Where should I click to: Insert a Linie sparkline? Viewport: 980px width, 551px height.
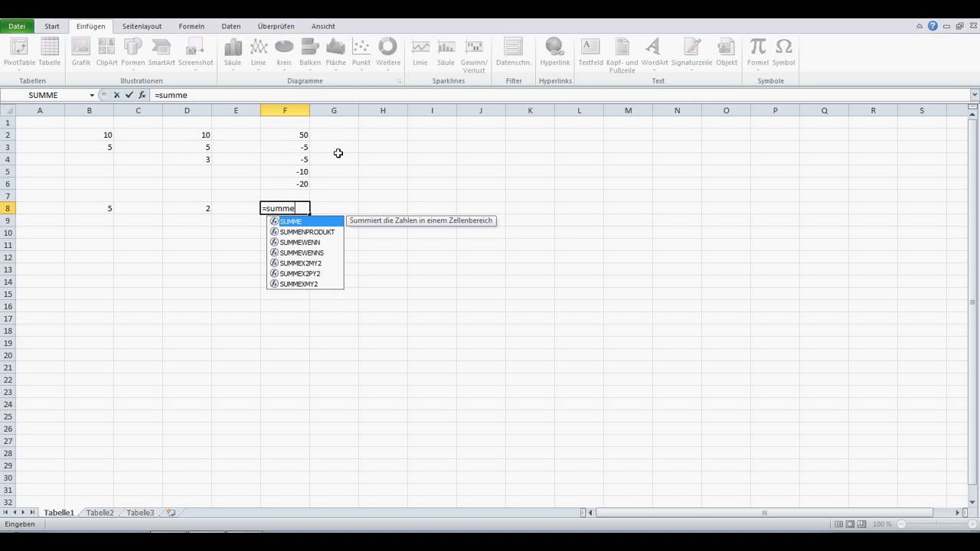pos(420,53)
